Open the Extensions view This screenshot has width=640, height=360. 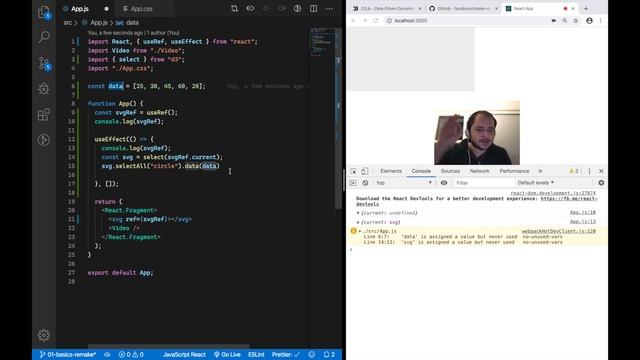tap(44, 114)
